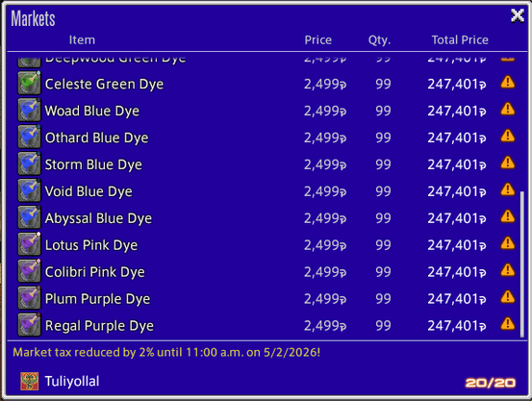Select the Regal Purple Dye name
The height and width of the screenshot is (401, 532).
click(99, 325)
